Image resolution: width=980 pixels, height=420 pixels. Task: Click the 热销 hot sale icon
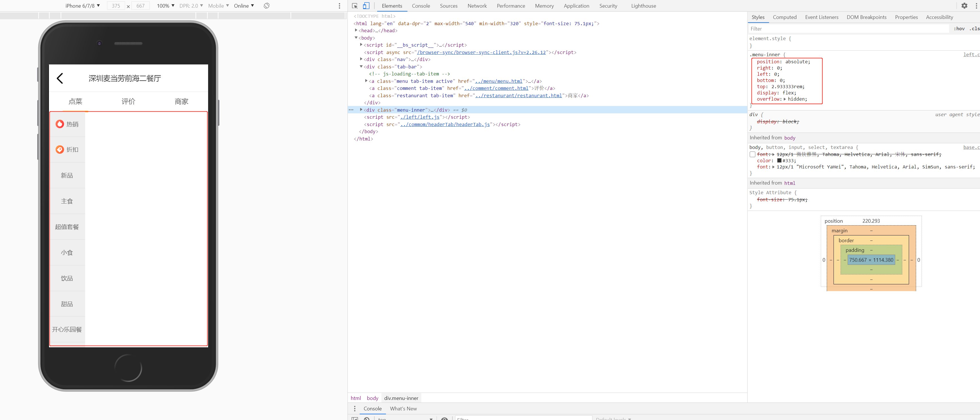tap(60, 124)
